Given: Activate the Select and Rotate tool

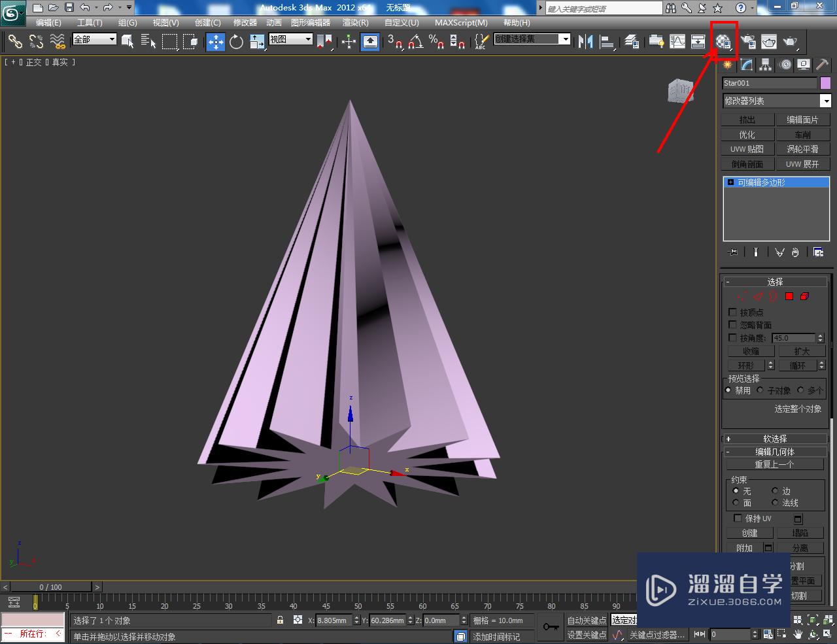Looking at the screenshot, I should click(237, 42).
